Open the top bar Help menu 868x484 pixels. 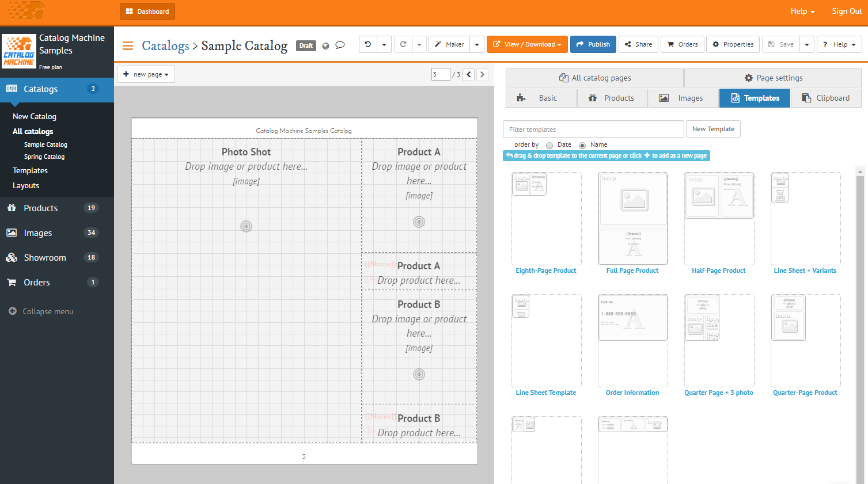[802, 11]
